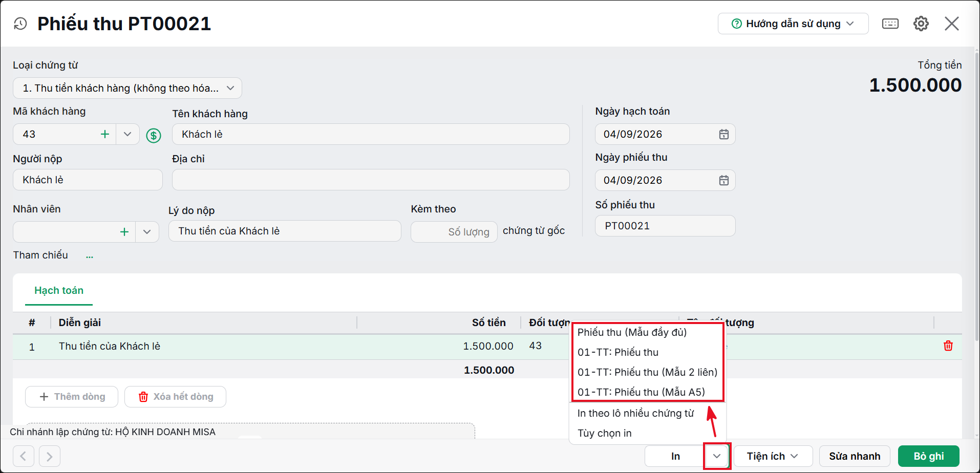Expand Nhân viên dropdown arrow
980x473 pixels.
(x=147, y=232)
